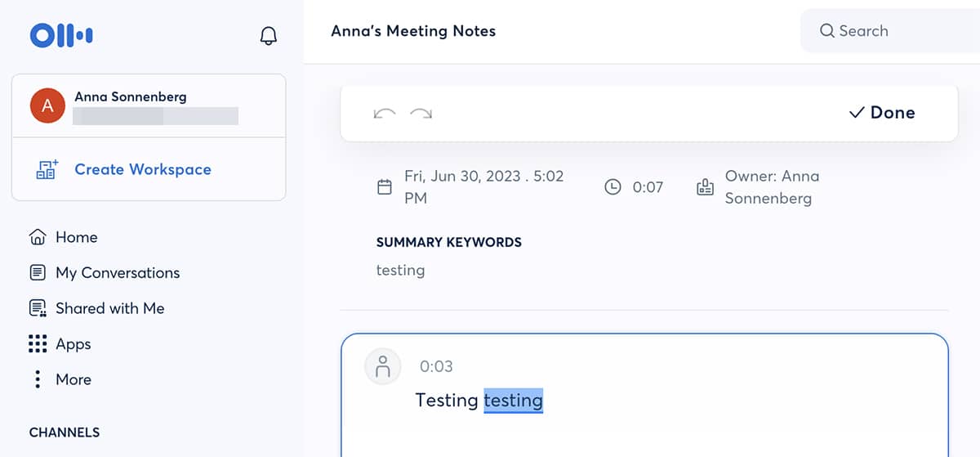This screenshot has height=457, width=980.
Task: Click the Otter logo icon
Action: click(x=61, y=35)
